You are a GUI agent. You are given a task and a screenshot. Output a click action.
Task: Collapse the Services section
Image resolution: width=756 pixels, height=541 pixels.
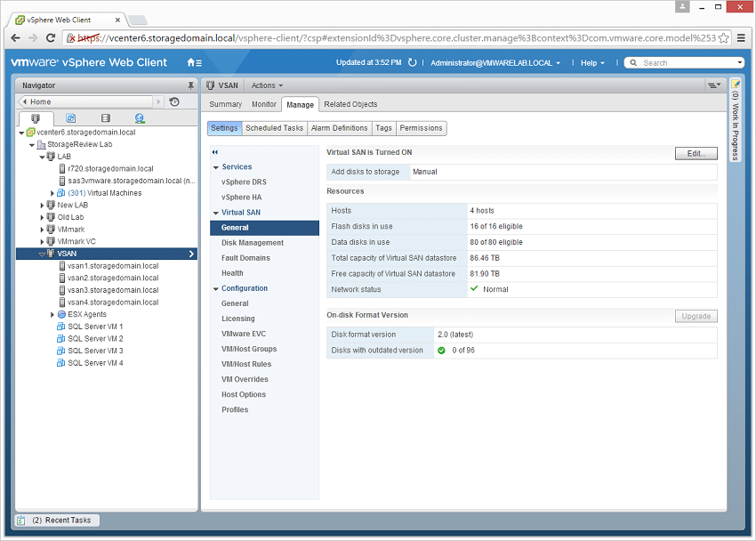(x=216, y=167)
